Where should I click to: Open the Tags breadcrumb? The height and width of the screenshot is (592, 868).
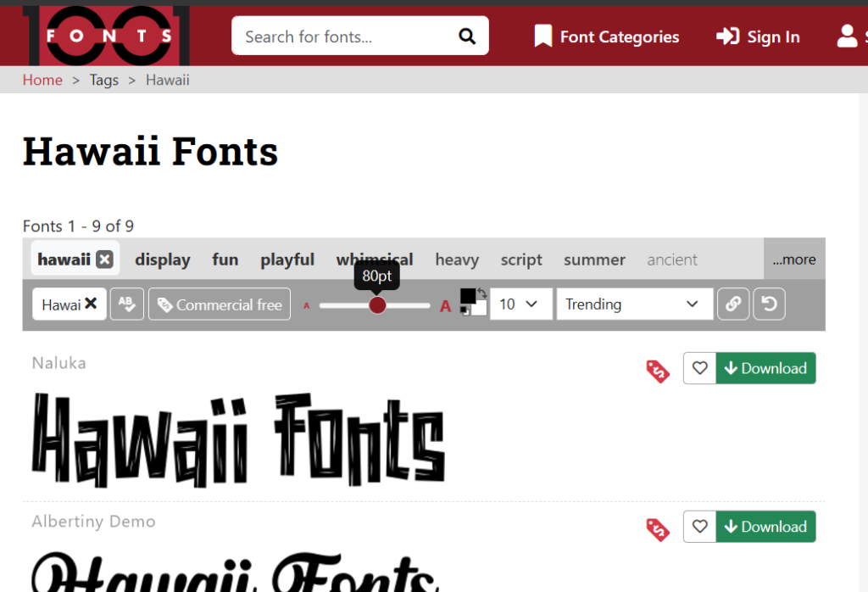104,80
